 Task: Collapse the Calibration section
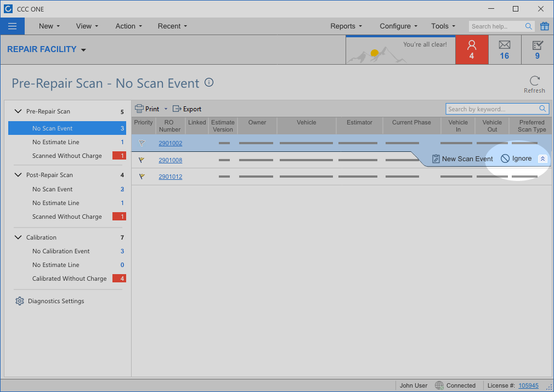point(18,237)
